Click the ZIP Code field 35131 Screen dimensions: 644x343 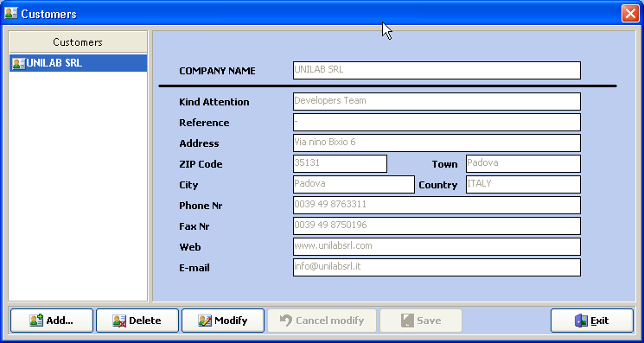pos(340,163)
